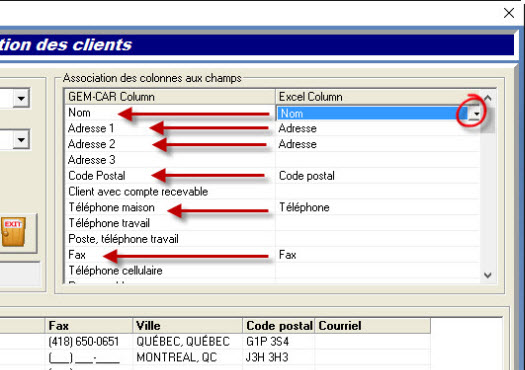525x370 pixels.
Task: Select the Code Postal GEM-CAR row
Action: (x=170, y=176)
